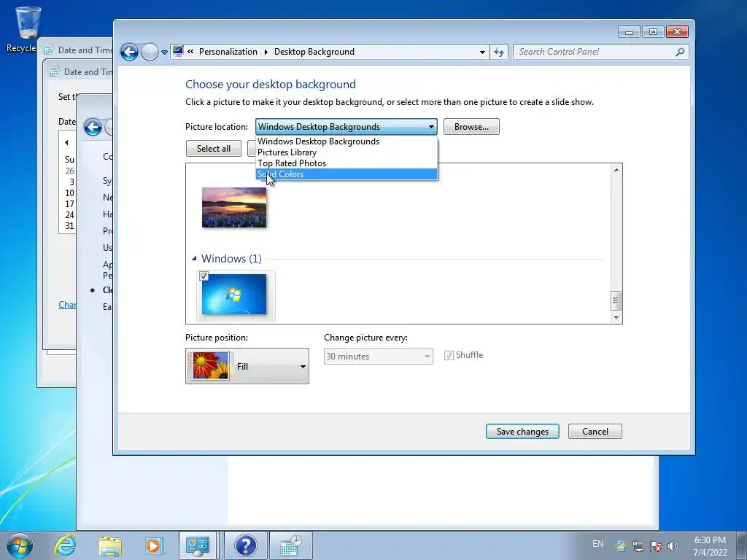
Task: Click scroll down arrow of wallpaper list
Action: point(616,317)
